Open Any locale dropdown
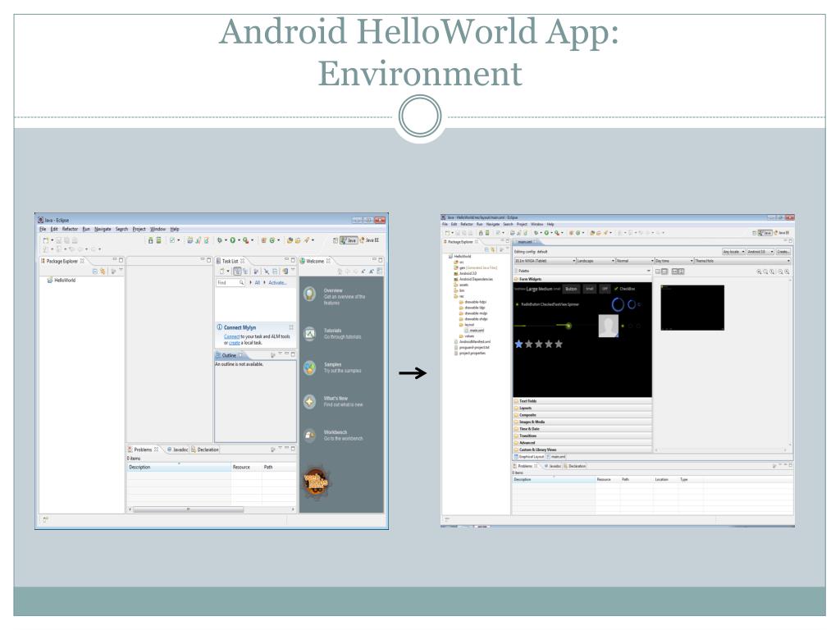Screen dimensions: 840x630 click(x=733, y=251)
